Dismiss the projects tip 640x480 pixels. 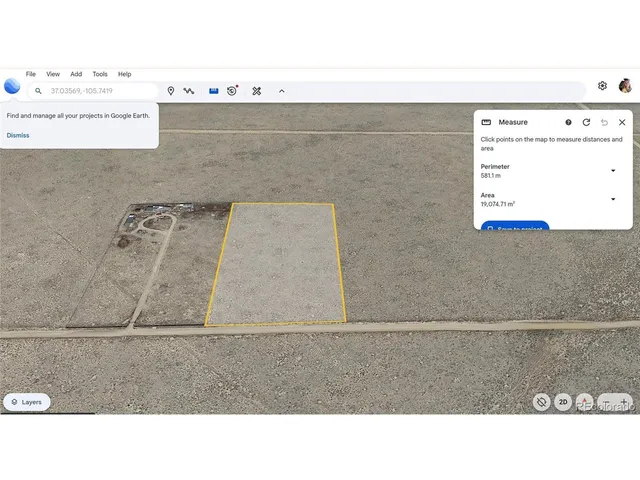click(x=18, y=135)
